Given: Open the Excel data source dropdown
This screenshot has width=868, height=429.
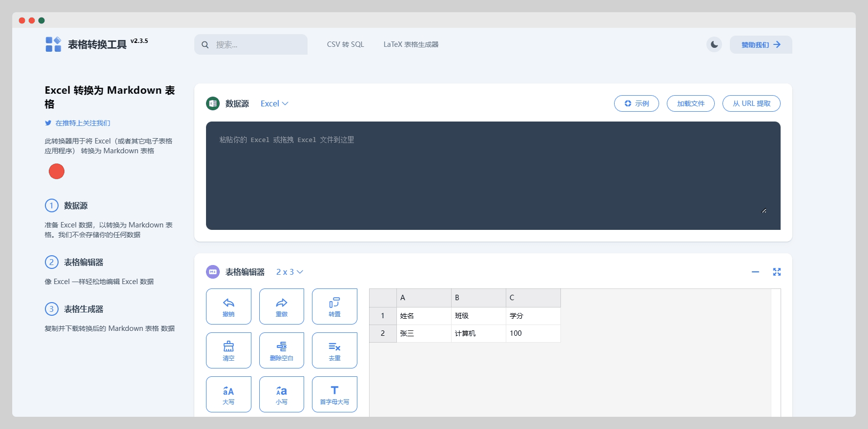Looking at the screenshot, I should [274, 103].
